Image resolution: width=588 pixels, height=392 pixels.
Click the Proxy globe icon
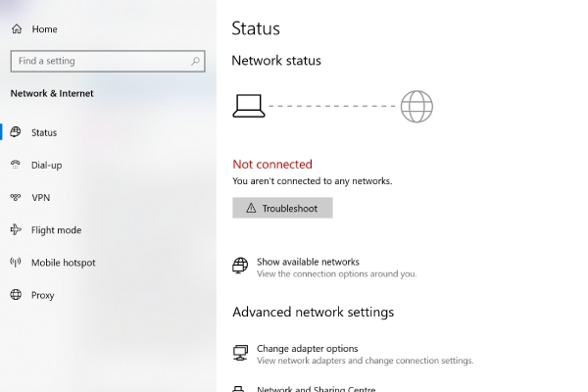tap(16, 294)
